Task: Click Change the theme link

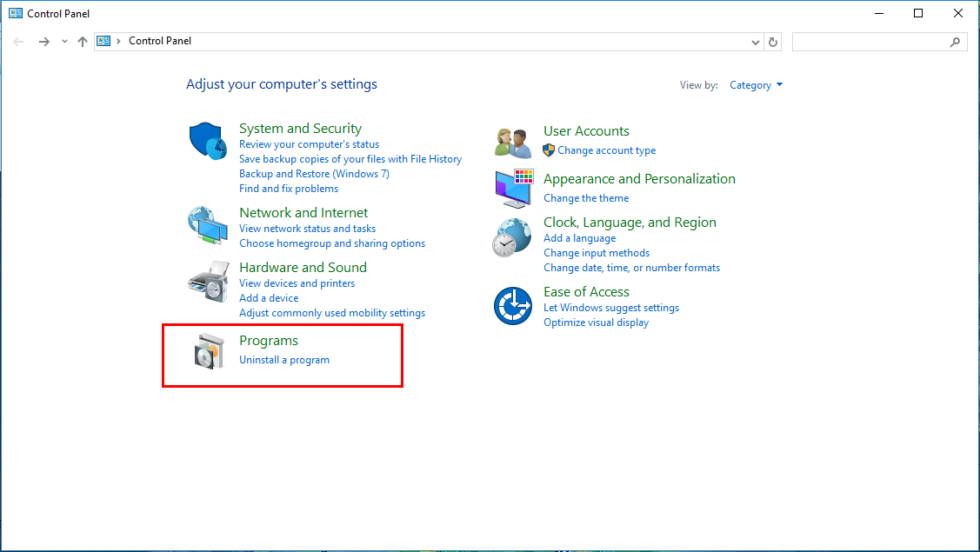Action: coord(585,198)
